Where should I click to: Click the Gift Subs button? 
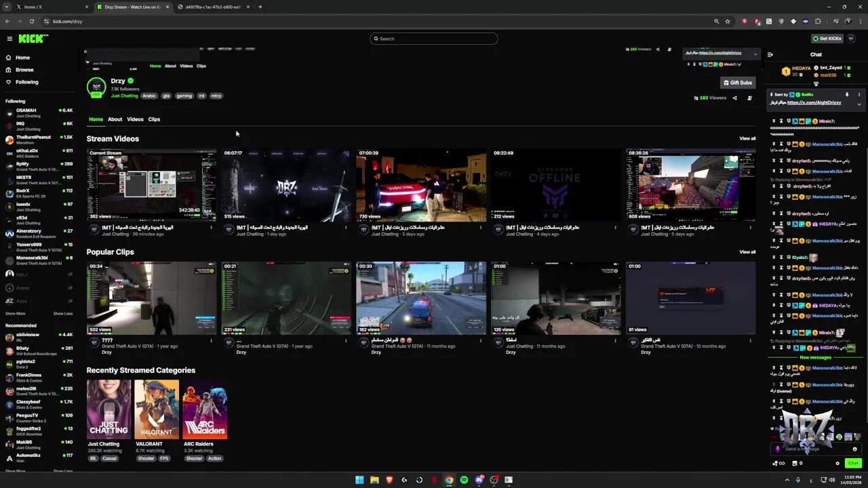coord(737,83)
